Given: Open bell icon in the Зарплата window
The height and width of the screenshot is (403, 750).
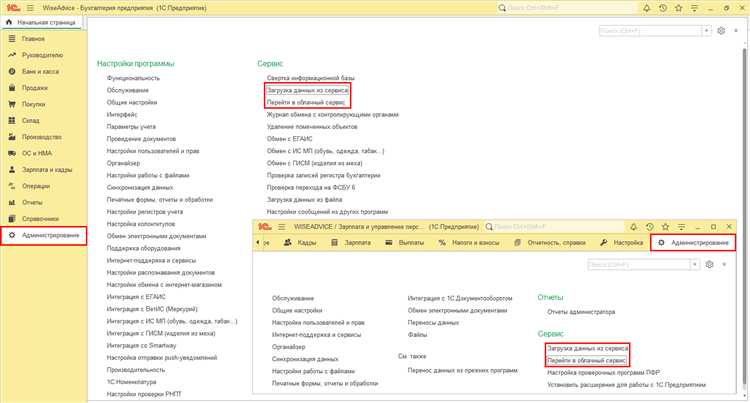Looking at the screenshot, I should [633, 227].
